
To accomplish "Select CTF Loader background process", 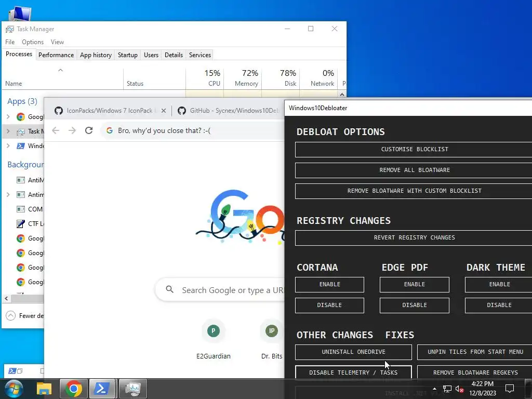I will pos(23,224).
